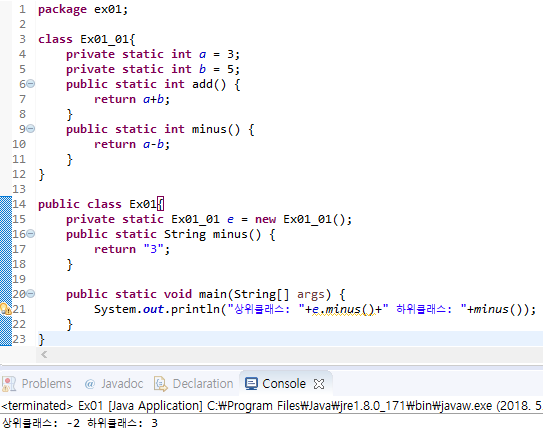Click 'return a-b;' on line 10

point(132,144)
